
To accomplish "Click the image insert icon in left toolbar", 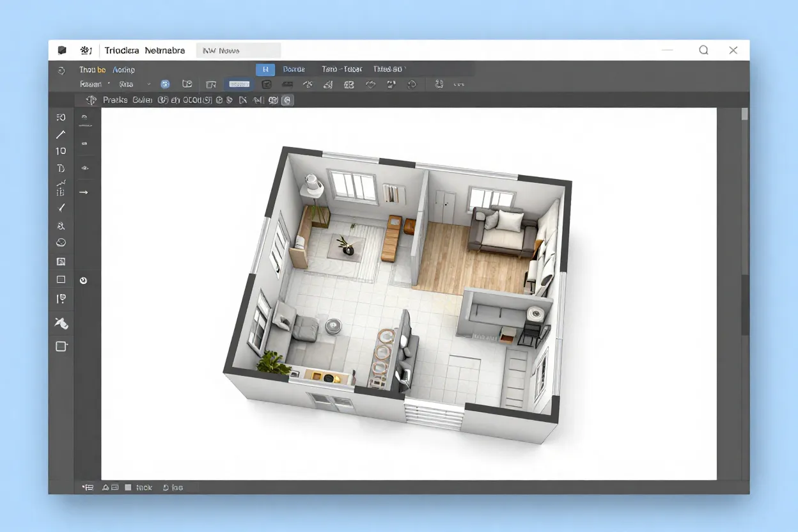I will pos(61,261).
